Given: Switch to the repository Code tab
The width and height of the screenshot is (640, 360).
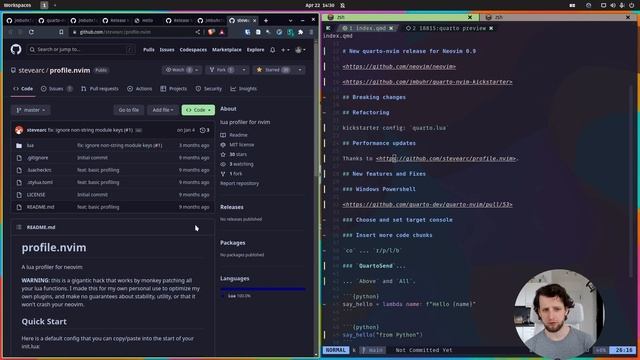Looking at the screenshot, I should pos(23,89).
